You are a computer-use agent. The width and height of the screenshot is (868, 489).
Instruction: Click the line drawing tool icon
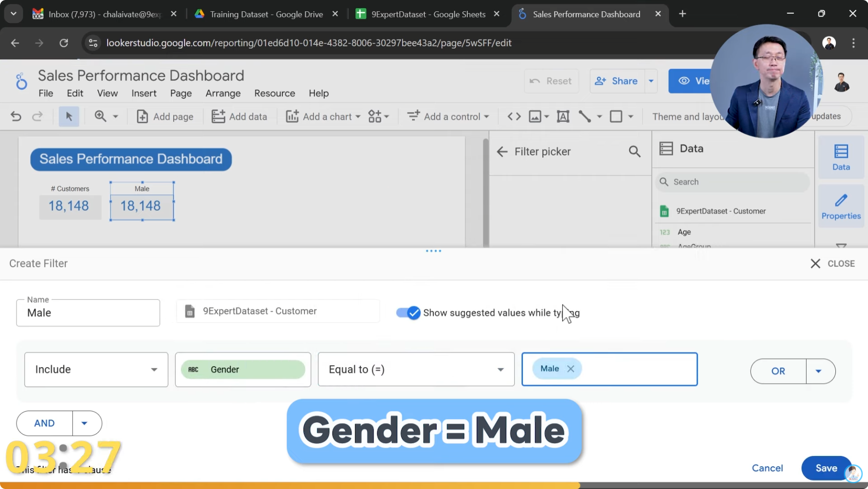click(585, 116)
